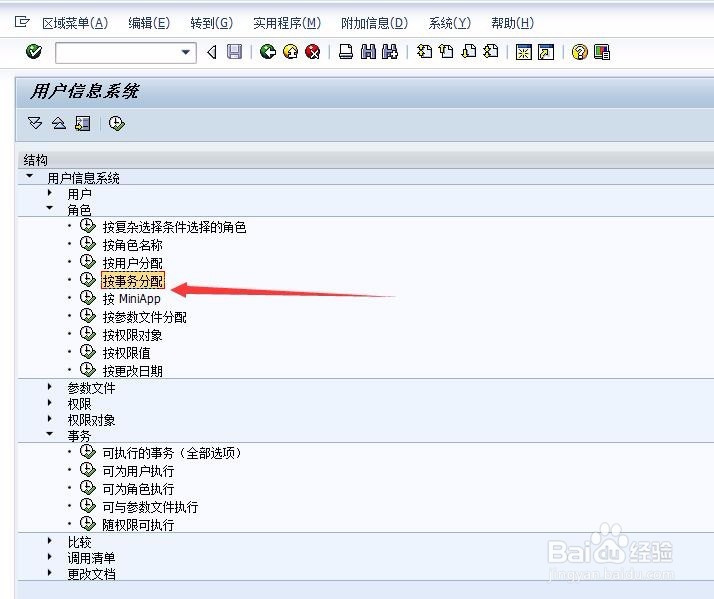Select the 可与参数文件执行 entry
The image size is (714, 599).
pos(150,507)
